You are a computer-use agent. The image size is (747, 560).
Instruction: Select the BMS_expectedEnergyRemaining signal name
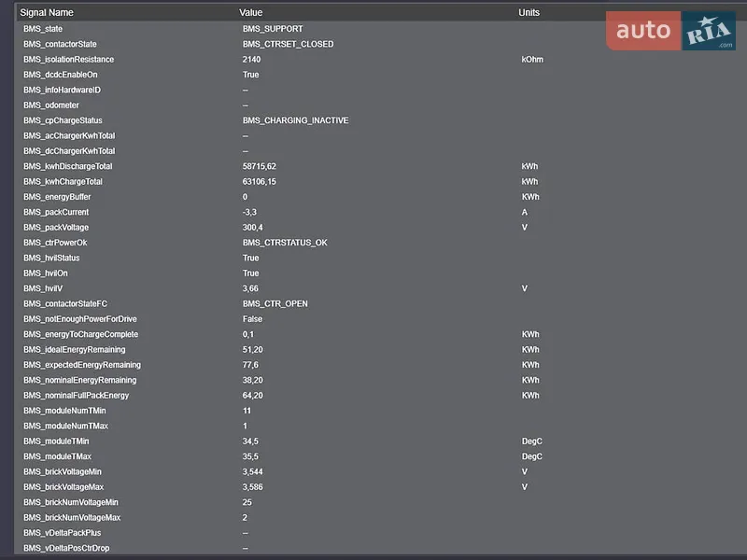[x=82, y=364]
